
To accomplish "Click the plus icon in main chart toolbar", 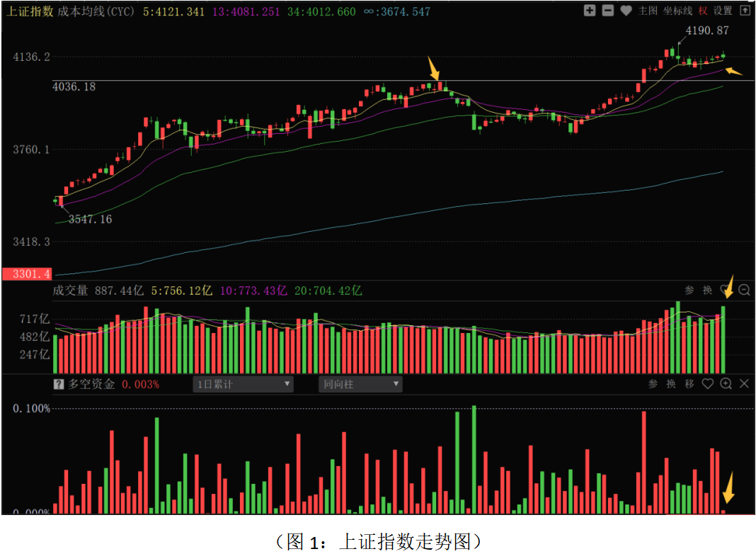I will (590, 11).
